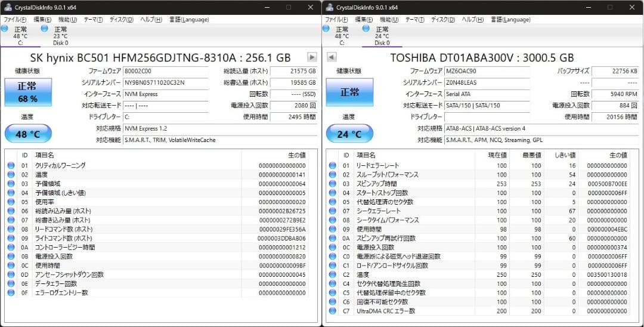
Task: Open ヘルプ menu in left window
Action: point(151,19)
